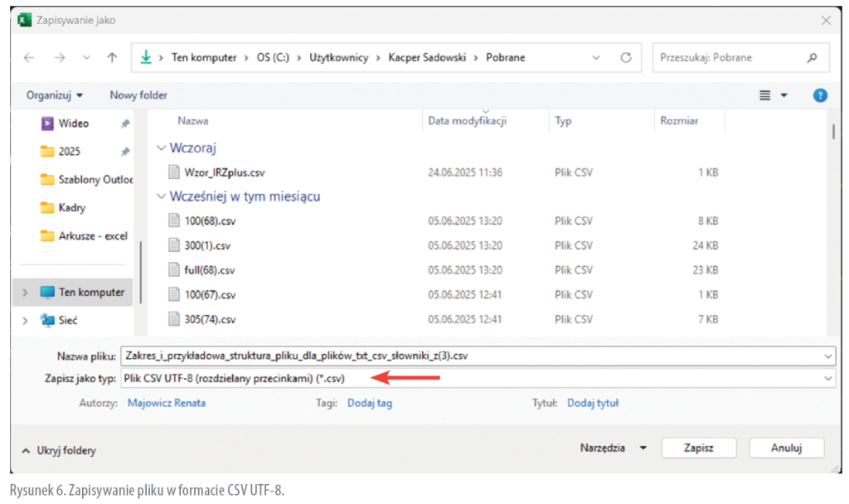
Task: Click the file icon of 305(74).csv
Action: coord(174,319)
